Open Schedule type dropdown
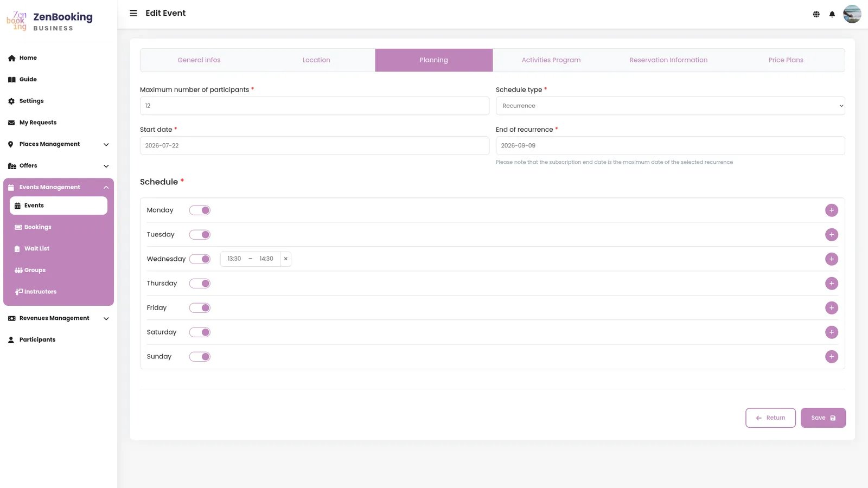This screenshot has width=868, height=488. 671,106
